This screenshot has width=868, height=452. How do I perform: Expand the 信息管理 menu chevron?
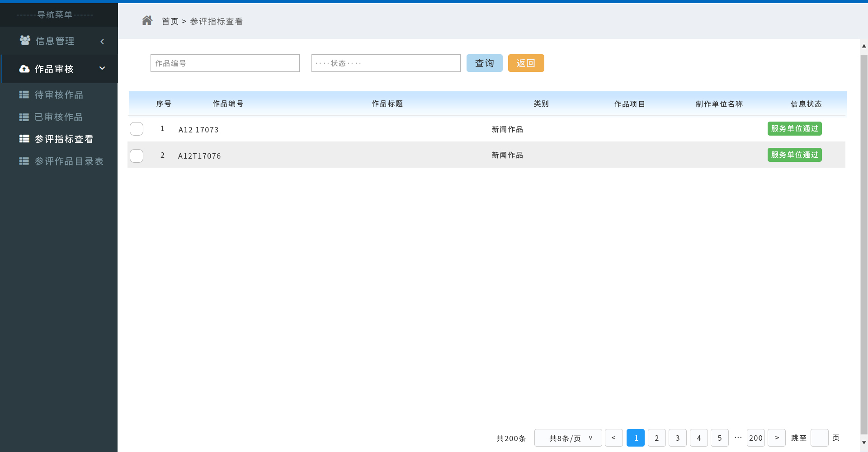pyautogui.click(x=102, y=42)
